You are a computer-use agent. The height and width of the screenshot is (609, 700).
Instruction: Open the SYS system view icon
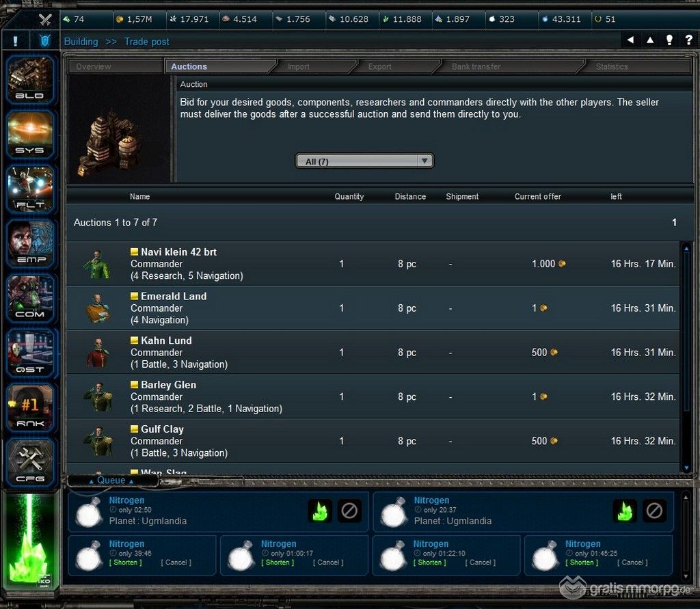[30, 133]
